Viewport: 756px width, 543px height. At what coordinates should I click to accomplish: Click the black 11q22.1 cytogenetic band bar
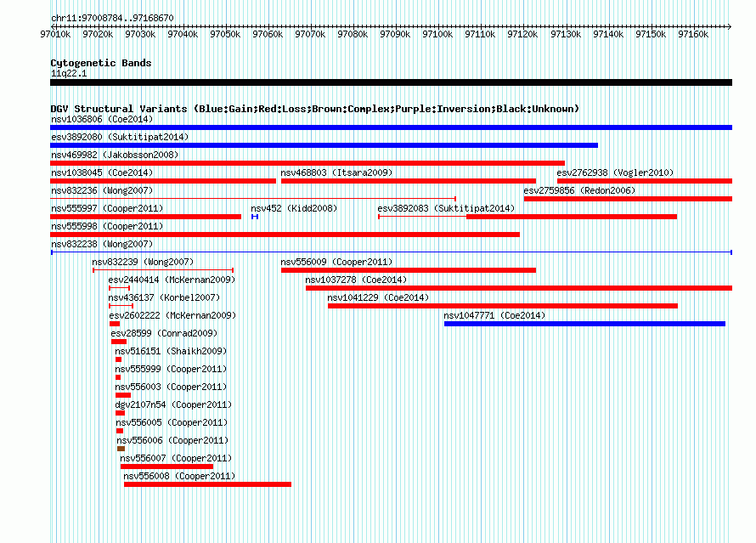pyautogui.click(x=391, y=82)
